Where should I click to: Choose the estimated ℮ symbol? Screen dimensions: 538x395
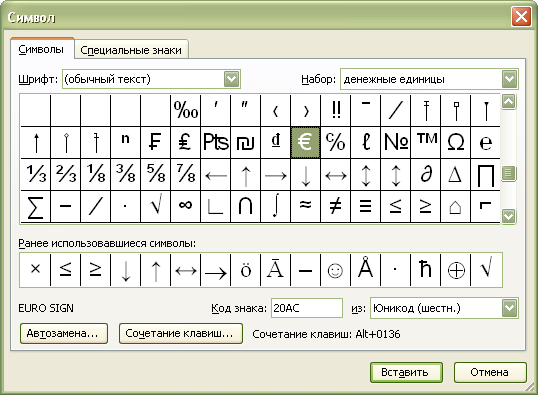(x=486, y=142)
